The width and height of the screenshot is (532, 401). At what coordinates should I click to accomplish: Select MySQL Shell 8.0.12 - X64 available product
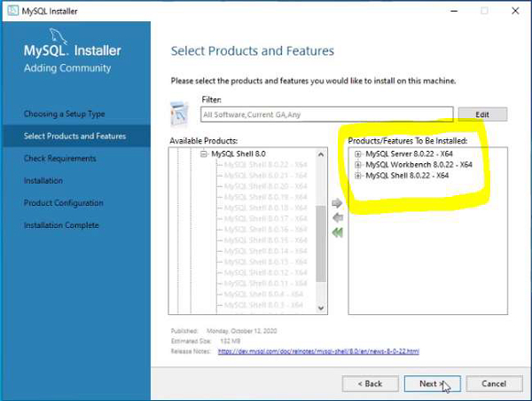point(266,272)
